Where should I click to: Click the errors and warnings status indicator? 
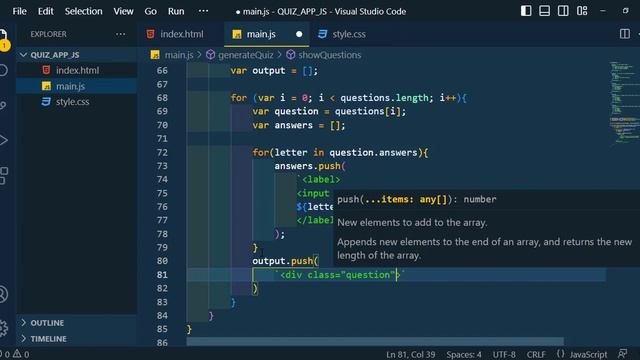pyautogui.click(x=15, y=354)
